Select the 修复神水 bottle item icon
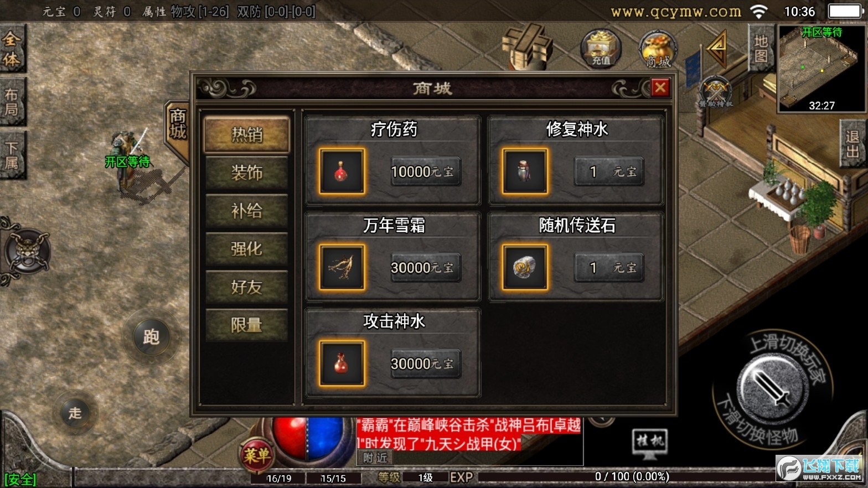The image size is (868, 488). click(525, 172)
